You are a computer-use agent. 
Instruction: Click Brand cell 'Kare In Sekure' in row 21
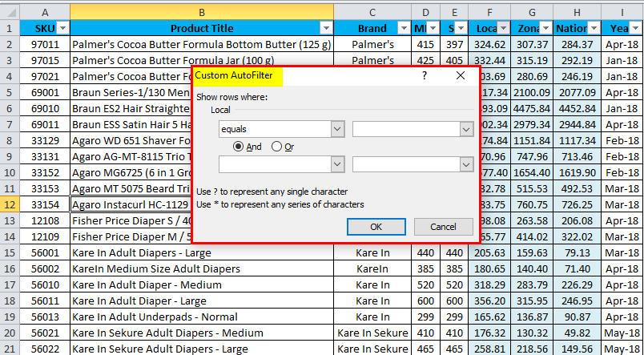pos(372,349)
